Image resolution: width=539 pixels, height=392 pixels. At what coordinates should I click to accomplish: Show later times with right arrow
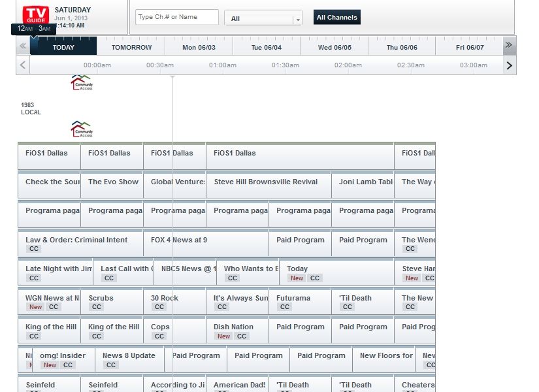point(510,65)
